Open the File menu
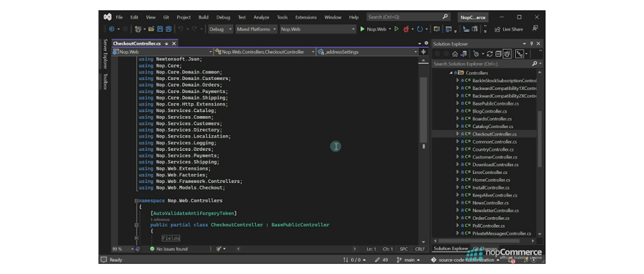Viewport: 644px width, 274px height. 119,17
